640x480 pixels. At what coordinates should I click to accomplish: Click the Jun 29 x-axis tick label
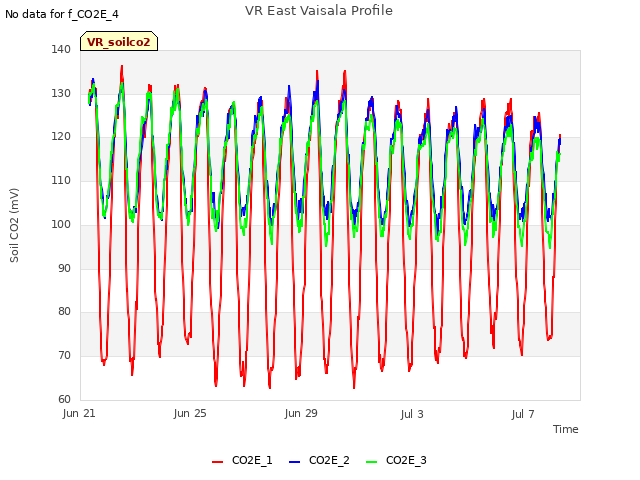tap(301, 413)
